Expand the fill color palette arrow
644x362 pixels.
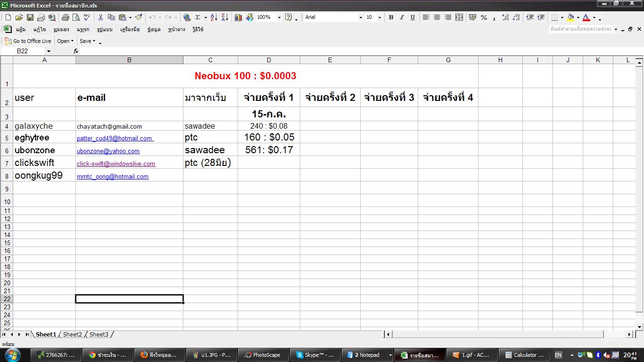point(578,17)
